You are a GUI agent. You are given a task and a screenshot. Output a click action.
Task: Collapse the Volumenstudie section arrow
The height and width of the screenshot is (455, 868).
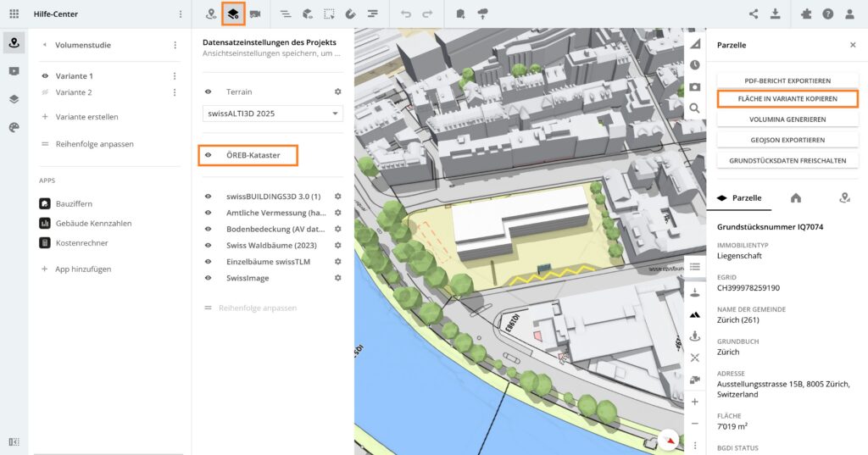click(44, 45)
